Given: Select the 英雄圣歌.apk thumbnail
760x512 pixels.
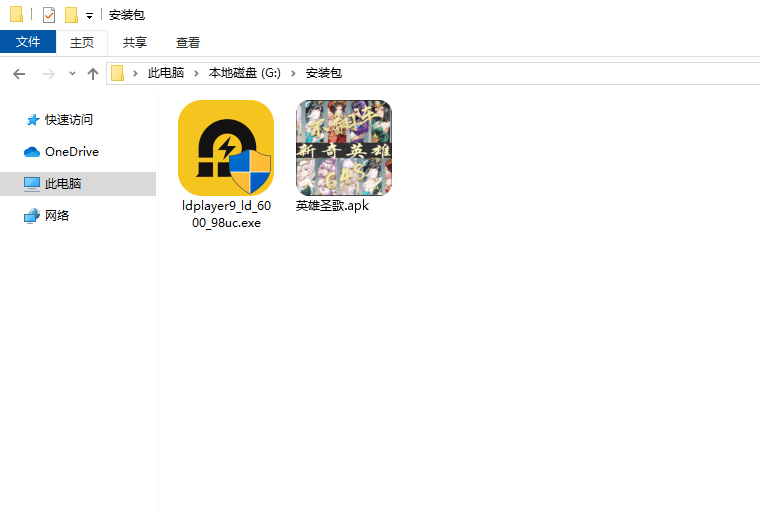Looking at the screenshot, I should point(344,148).
